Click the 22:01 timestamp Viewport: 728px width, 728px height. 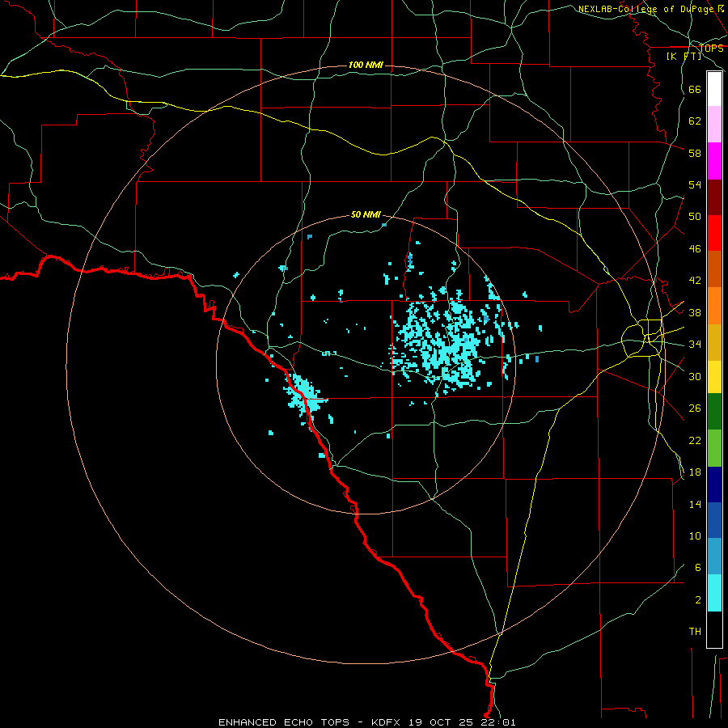coord(499,722)
